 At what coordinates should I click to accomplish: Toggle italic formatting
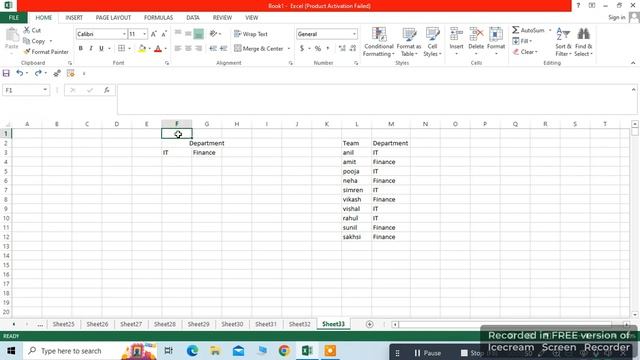click(91, 49)
